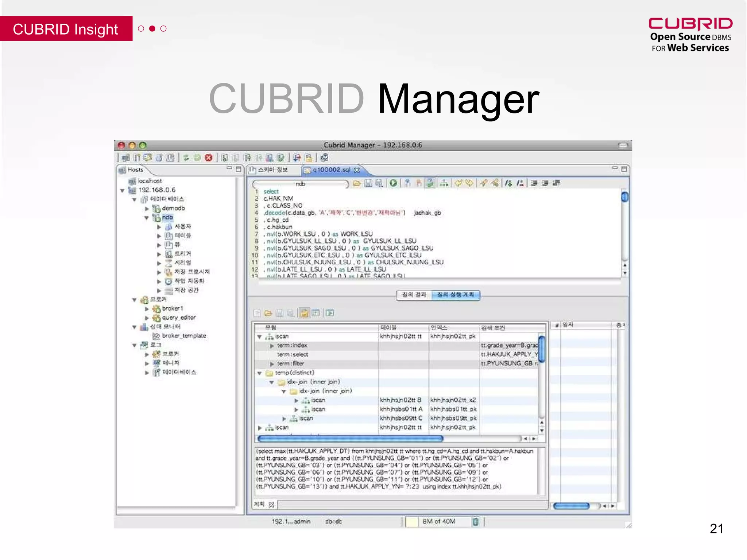Maximize the editor panel area
The width and height of the screenshot is (747, 560).
point(624,169)
